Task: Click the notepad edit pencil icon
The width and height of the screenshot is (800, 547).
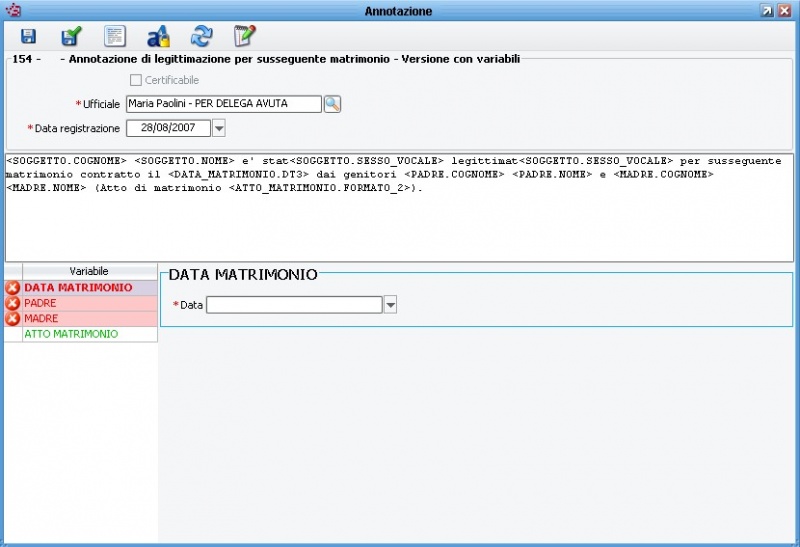Action: click(x=244, y=36)
